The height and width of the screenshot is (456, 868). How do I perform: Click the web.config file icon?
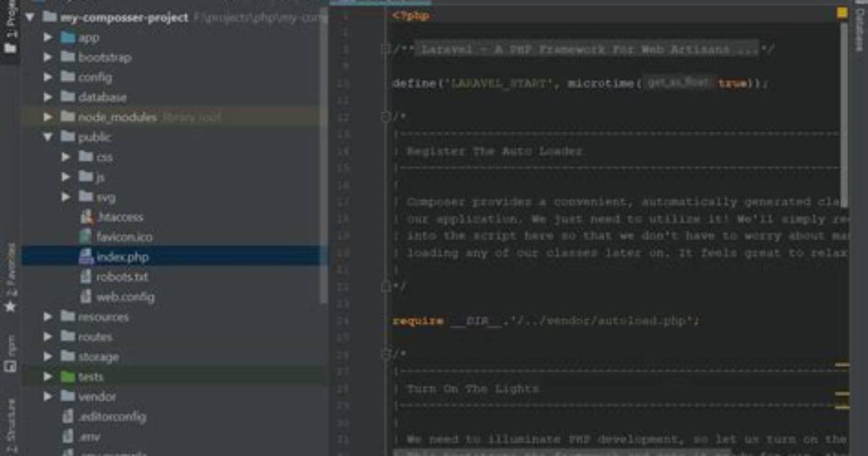[85, 296]
